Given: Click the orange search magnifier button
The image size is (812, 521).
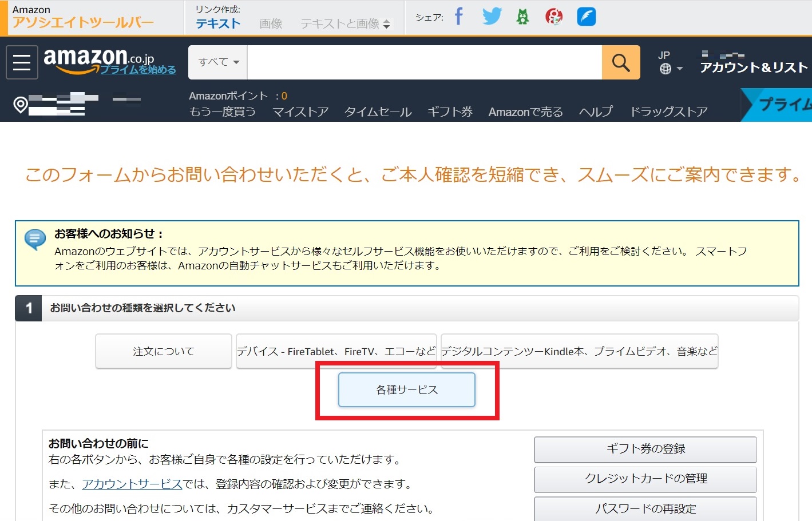Looking at the screenshot, I should point(620,62).
